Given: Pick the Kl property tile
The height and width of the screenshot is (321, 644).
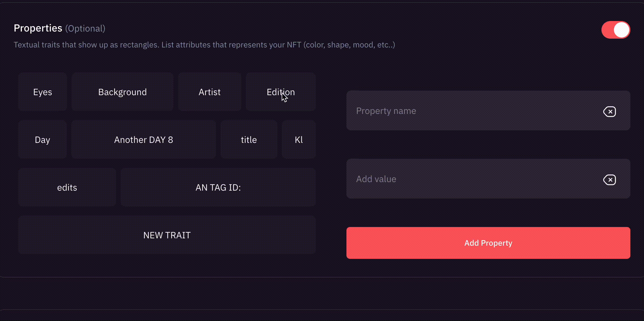Looking at the screenshot, I should pos(299,139).
